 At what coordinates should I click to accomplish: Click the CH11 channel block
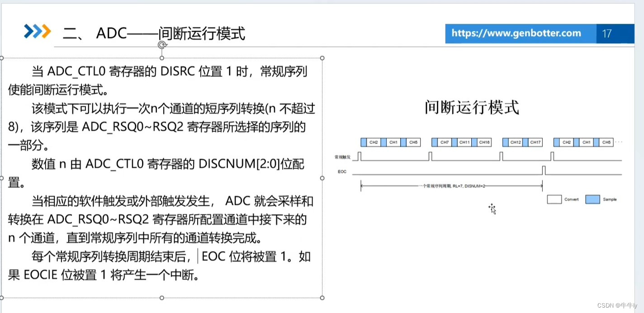pyautogui.click(x=464, y=142)
